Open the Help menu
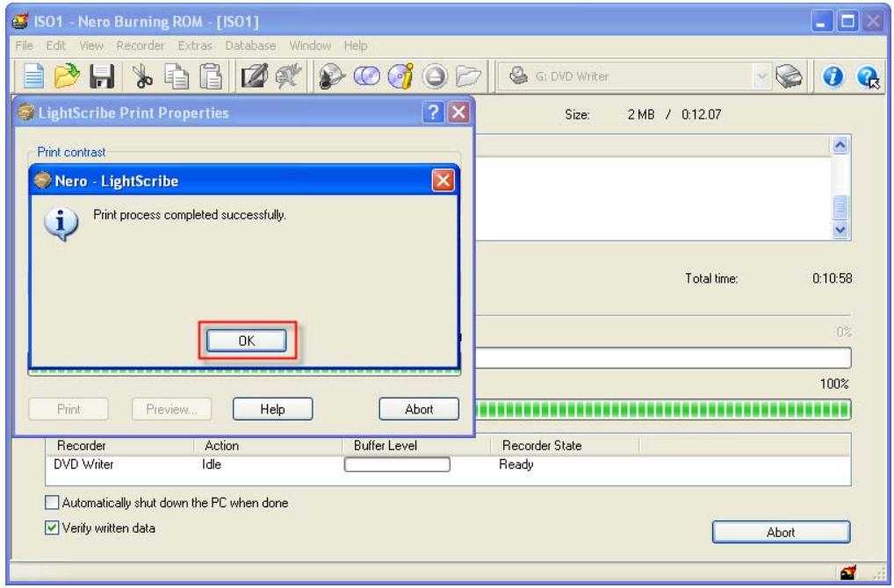 click(x=356, y=46)
